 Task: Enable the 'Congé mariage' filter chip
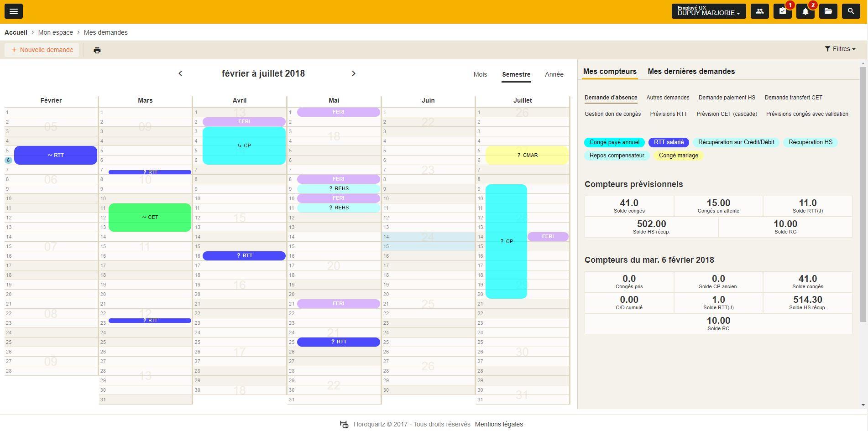[678, 156]
